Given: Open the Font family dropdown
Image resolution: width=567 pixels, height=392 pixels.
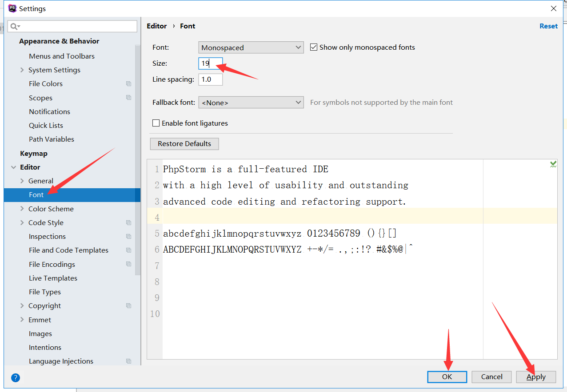Looking at the screenshot, I should (251, 48).
